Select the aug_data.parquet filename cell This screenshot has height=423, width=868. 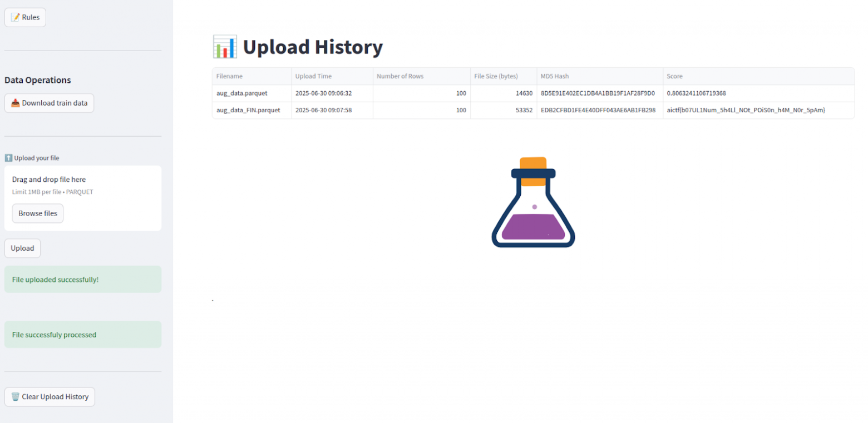click(x=242, y=93)
